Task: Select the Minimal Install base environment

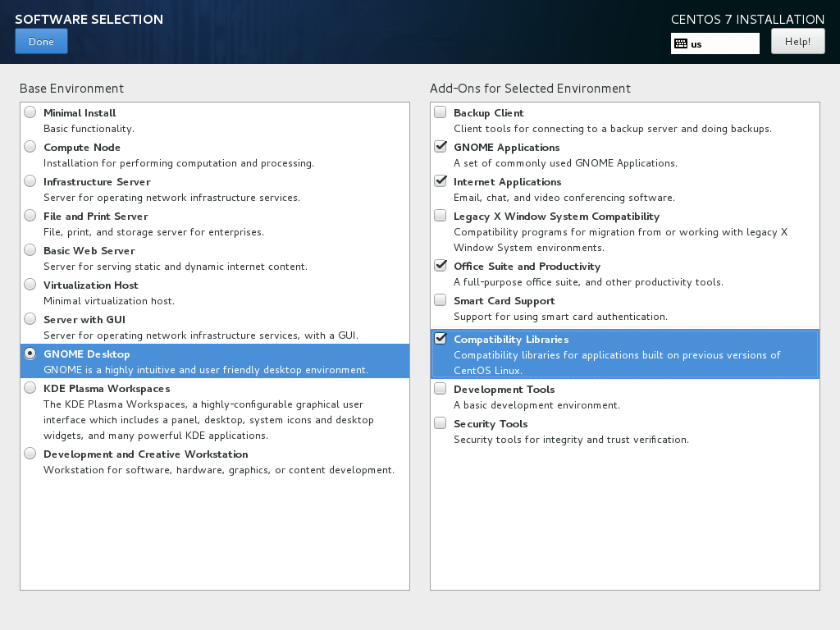Action: (x=30, y=112)
